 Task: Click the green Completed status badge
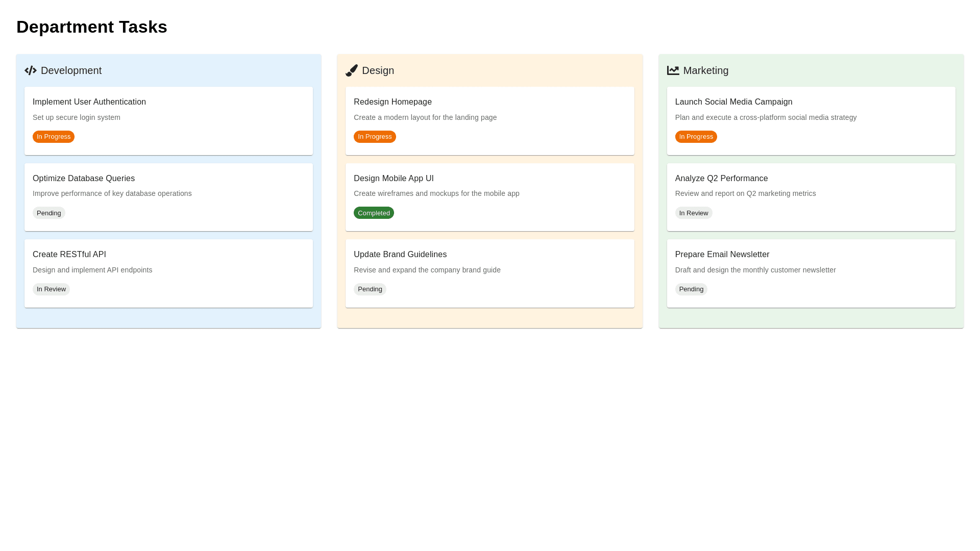(x=374, y=213)
